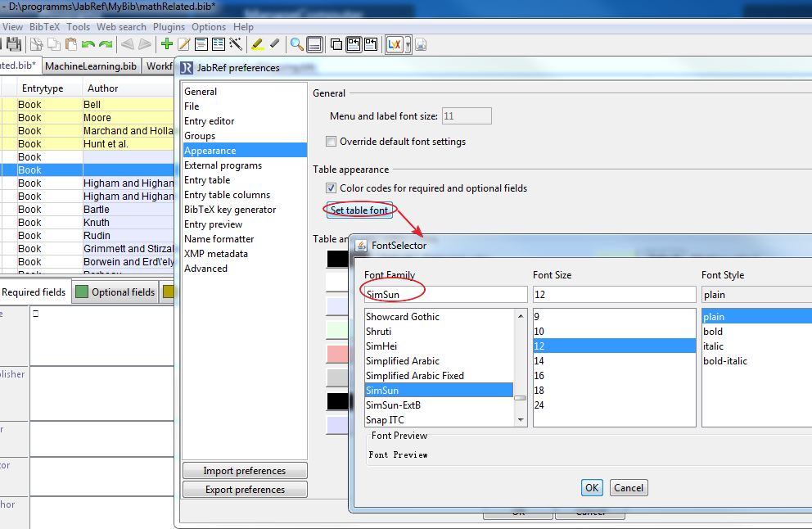Confirm font with OK in FontSelector
The height and width of the screenshot is (529, 812).
pos(592,488)
